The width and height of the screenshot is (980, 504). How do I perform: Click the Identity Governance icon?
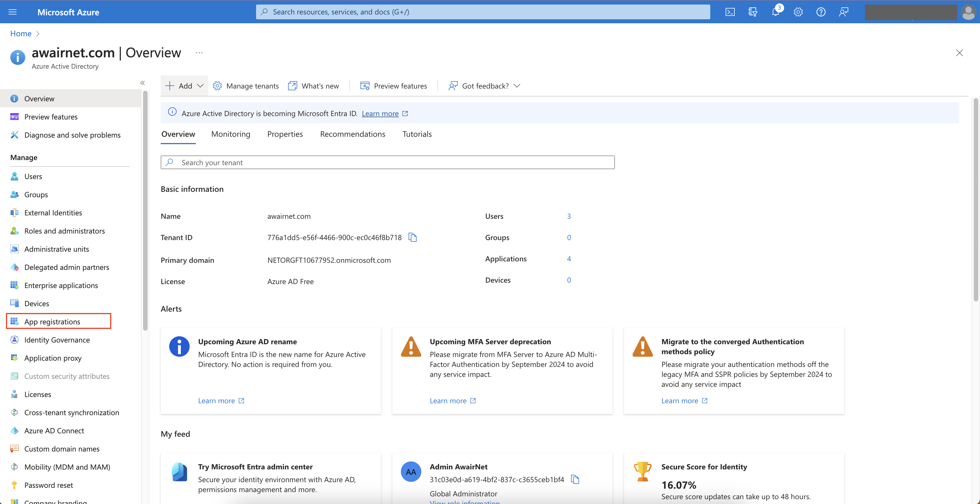click(14, 340)
